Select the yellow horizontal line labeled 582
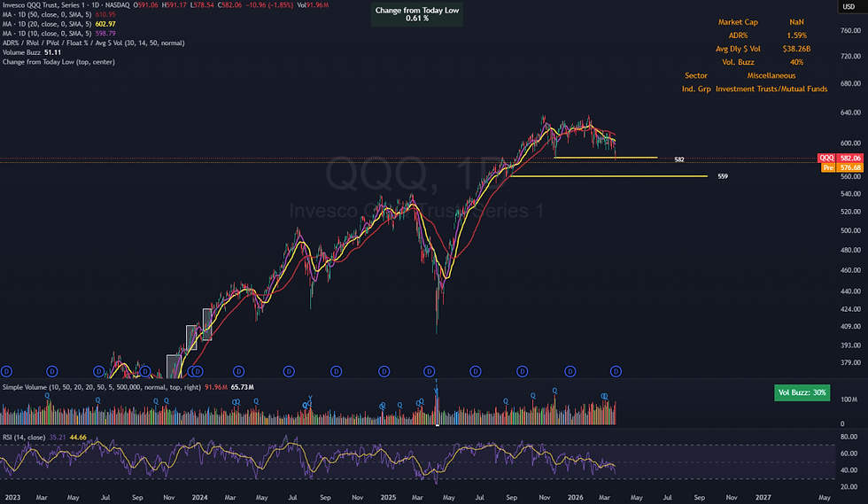Screen dimensions: 868x504 tap(606, 158)
